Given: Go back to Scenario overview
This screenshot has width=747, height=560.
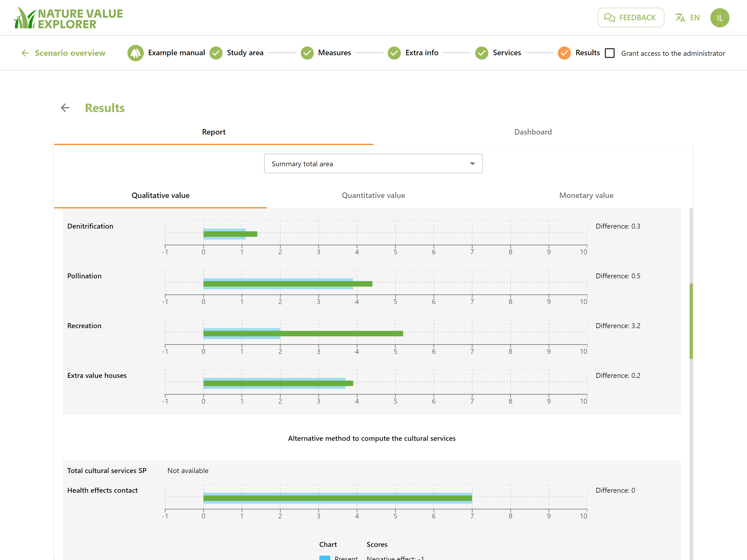Looking at the screenshot, I should click(63, 53).
